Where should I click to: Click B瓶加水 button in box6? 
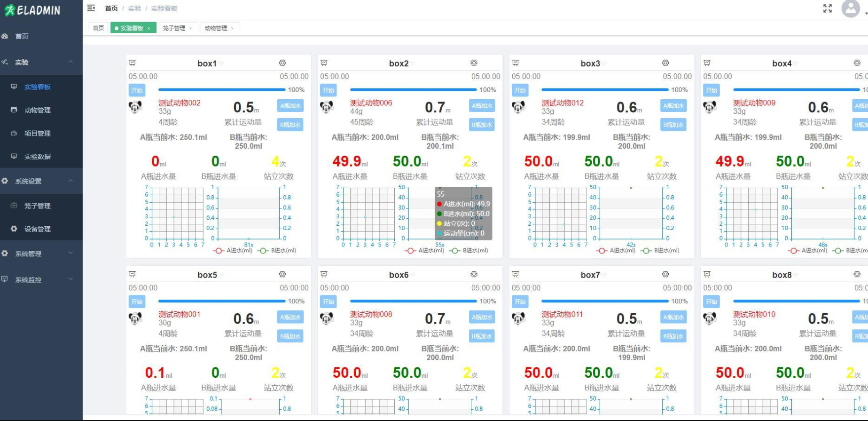482,336
